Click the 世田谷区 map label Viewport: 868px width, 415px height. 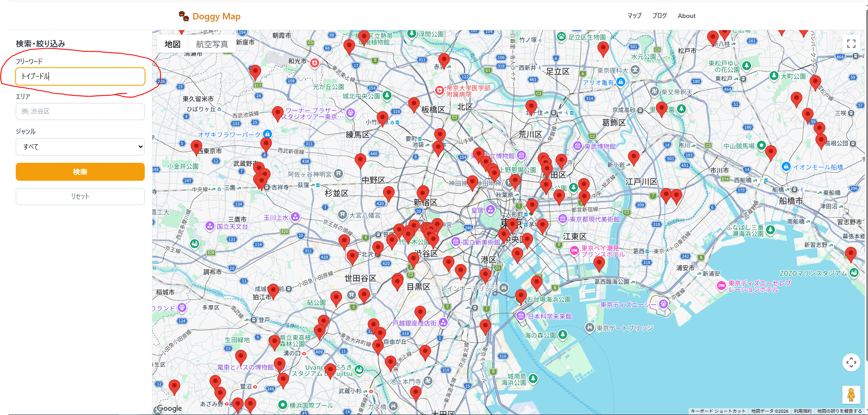coord(361,279)
